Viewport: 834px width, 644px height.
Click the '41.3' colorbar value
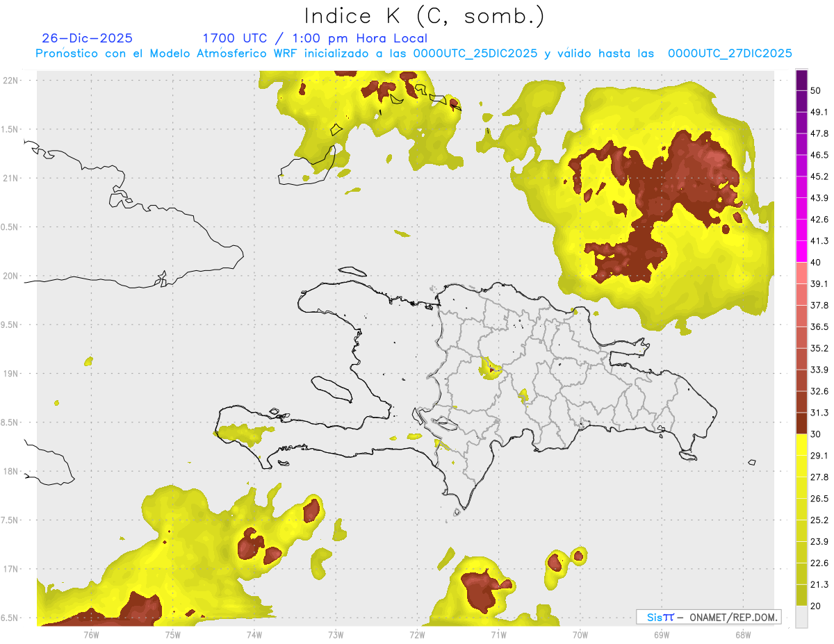[x=820, y=241]
